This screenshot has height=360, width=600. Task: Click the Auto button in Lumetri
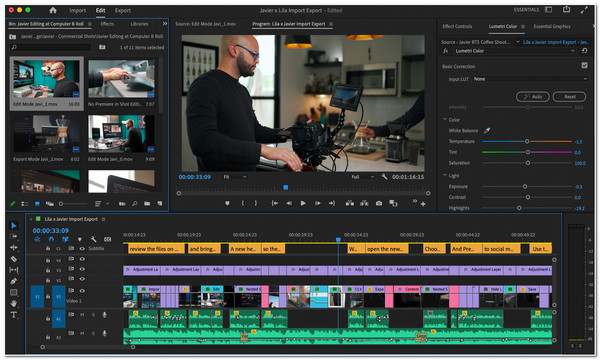[x=533, y=96]
